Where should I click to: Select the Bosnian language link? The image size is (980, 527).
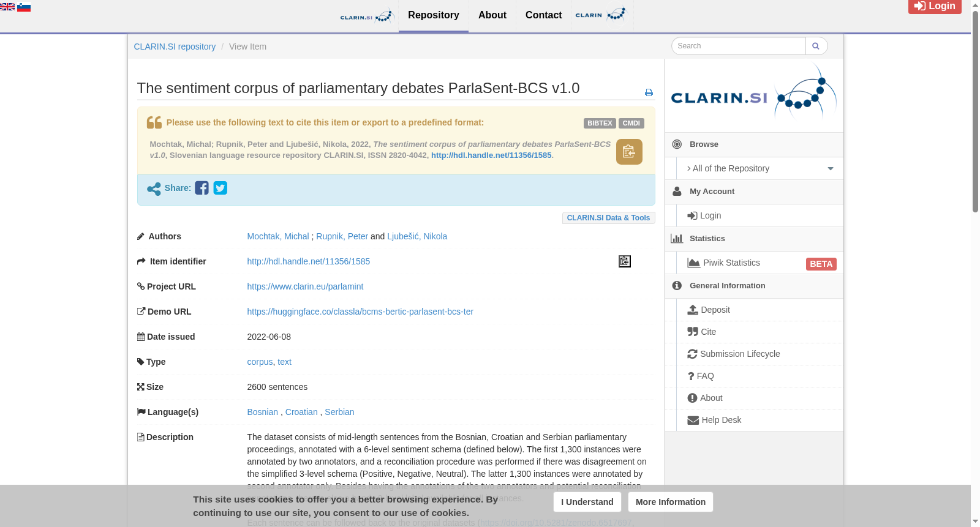[263, 412]
